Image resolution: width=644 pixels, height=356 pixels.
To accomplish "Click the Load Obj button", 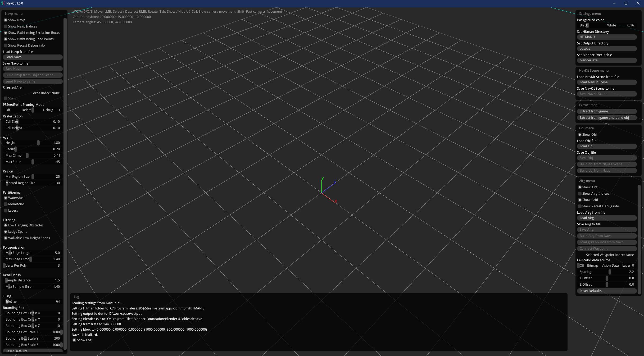I will [607, 146].
